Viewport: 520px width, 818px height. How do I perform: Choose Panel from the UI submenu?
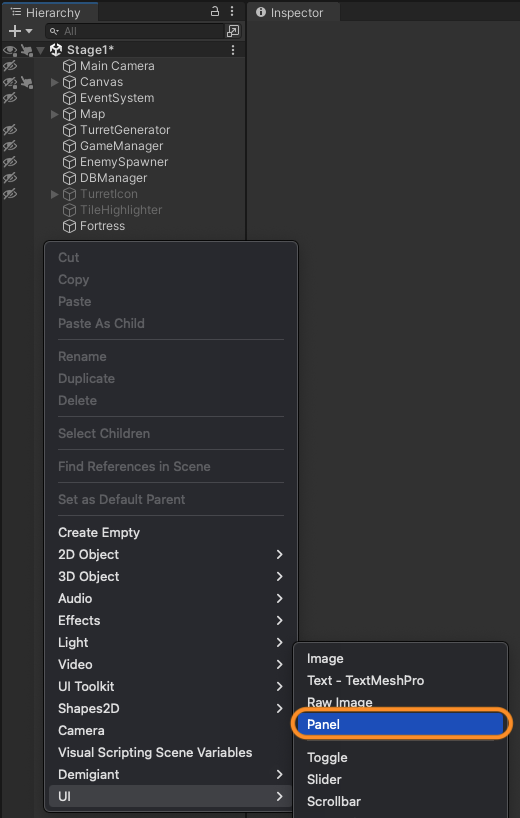point(401,724)
